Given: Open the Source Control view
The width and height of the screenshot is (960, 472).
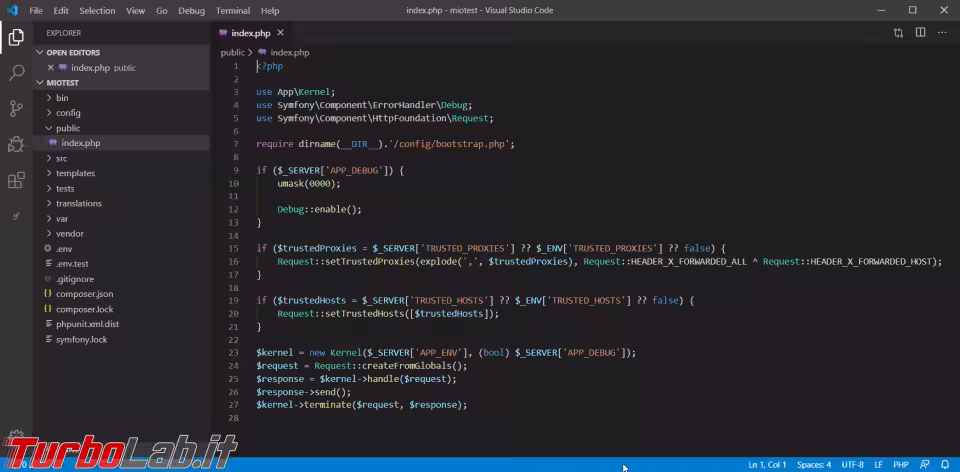Looking at the screenshot, I should tap(16, 109).
